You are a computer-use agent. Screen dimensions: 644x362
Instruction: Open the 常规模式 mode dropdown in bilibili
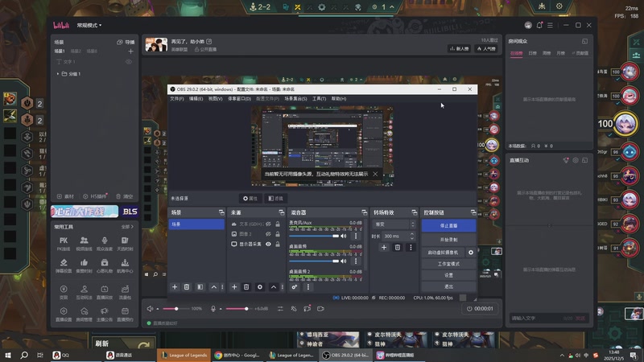[89, 26]
